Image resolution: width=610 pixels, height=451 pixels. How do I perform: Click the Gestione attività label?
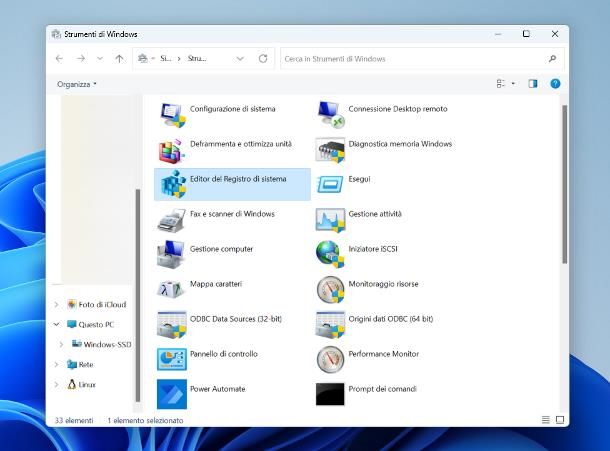[375, 214]
